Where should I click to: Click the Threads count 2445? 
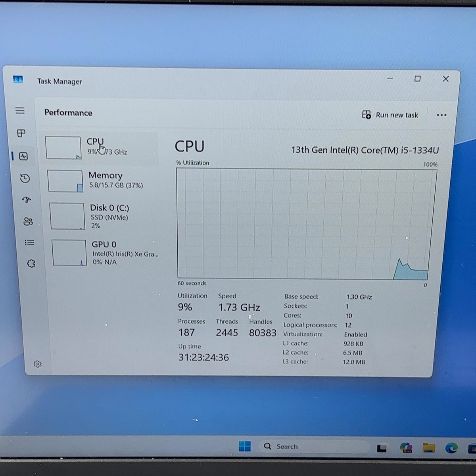point(227,332)
